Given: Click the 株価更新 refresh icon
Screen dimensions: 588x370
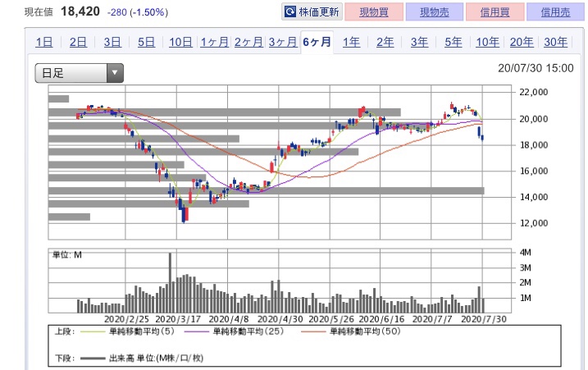Looking at the screenshot, I should coord(290,11).
